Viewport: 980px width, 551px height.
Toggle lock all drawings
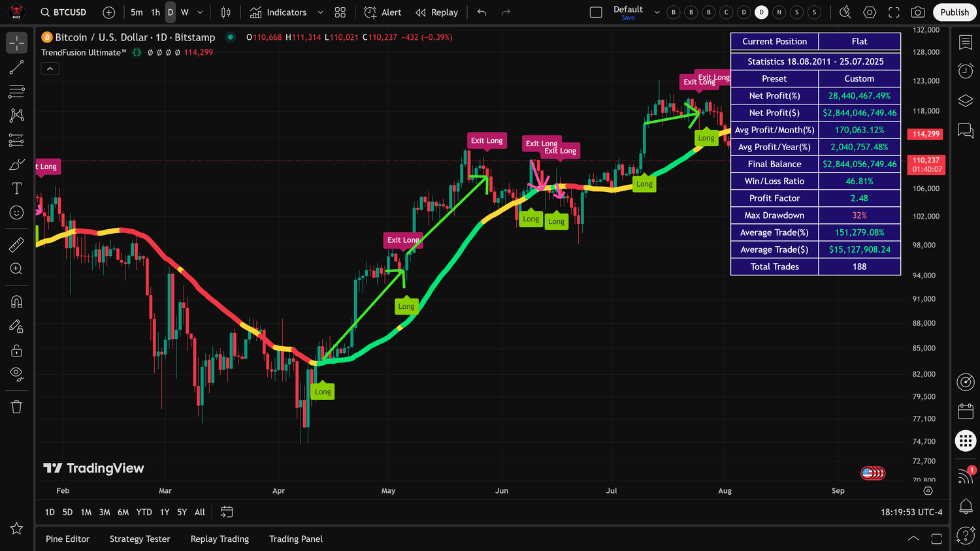pyautogui.click(x=17, y=351)
